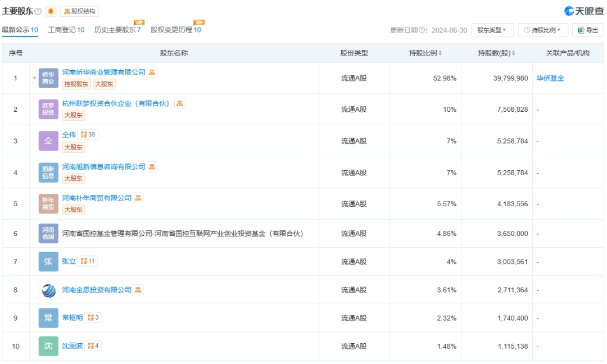
Task: Open the 股东类型 dropdown filter
Action: pyautogui.click(x=492, y=30)
